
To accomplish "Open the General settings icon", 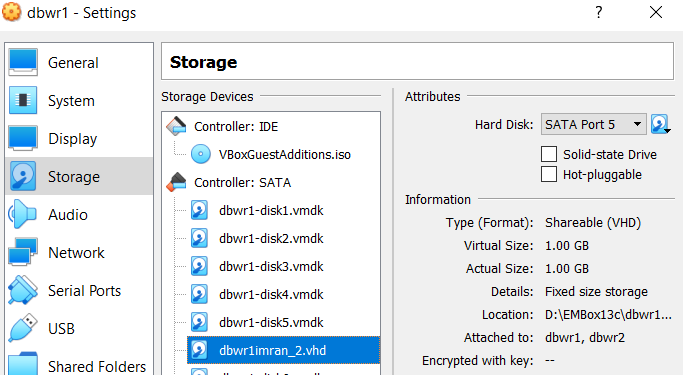I will 23,62.
